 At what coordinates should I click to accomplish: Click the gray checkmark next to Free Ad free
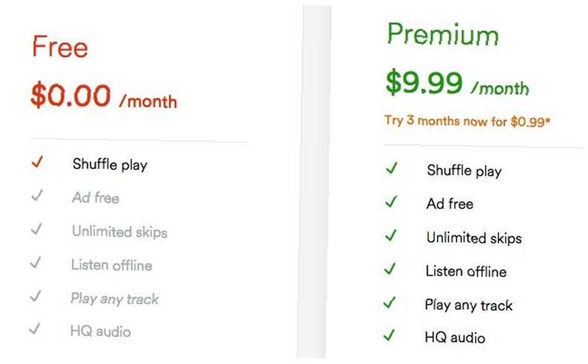click(36, 195)
